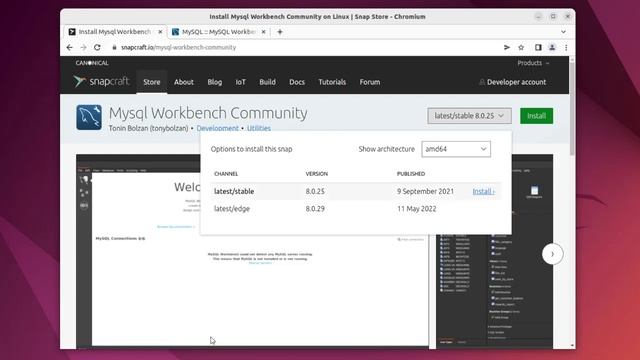Click the tab search chevron in tab strip

[x=563, y=32]
